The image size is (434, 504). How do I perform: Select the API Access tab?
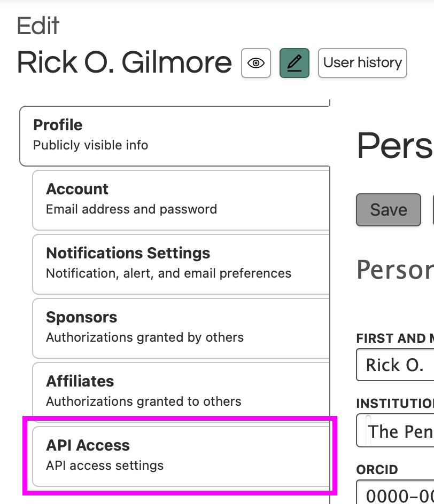click(x=181, y=455)
